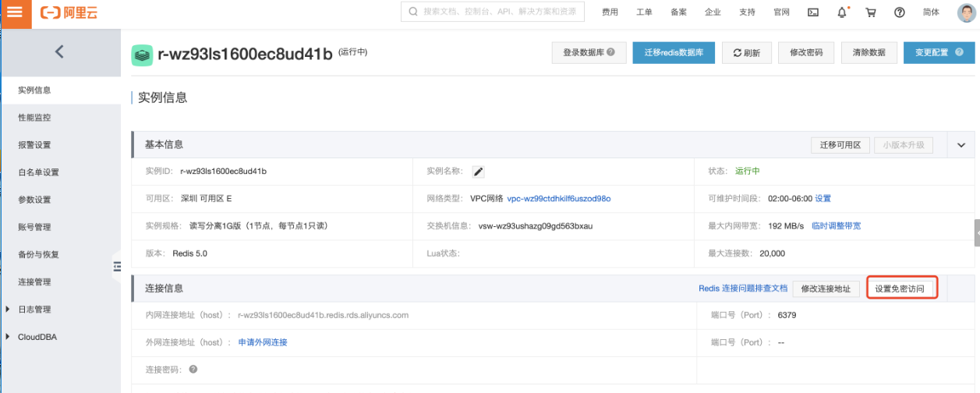This screenshot has width=980, height=393.
Task: Click the 设置免密访问 button
Action: pos(902,289)
